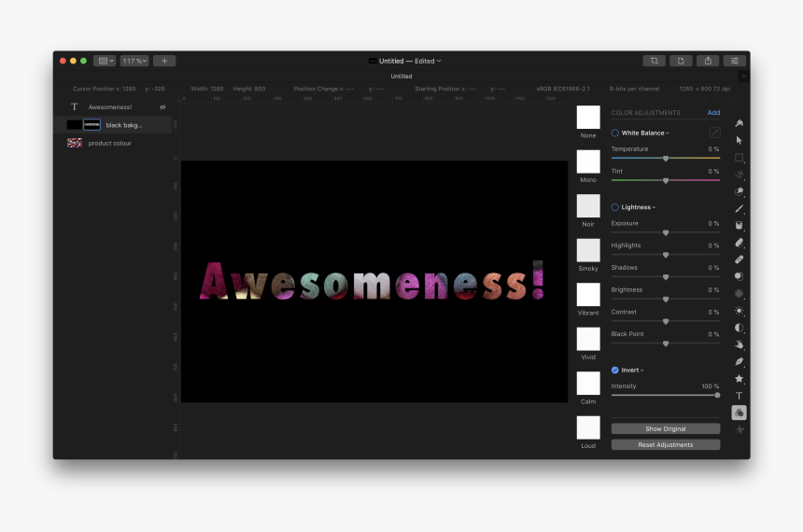
Task: Select the Pen nib tool
Action: pyautogui.click(x=739, y=361)
